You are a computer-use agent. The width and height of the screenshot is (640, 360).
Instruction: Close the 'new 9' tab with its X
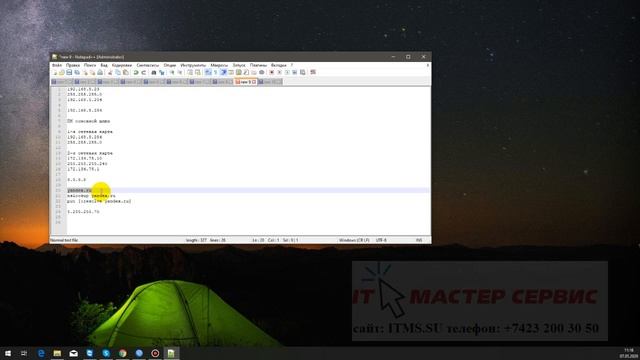tap(254, 82)
